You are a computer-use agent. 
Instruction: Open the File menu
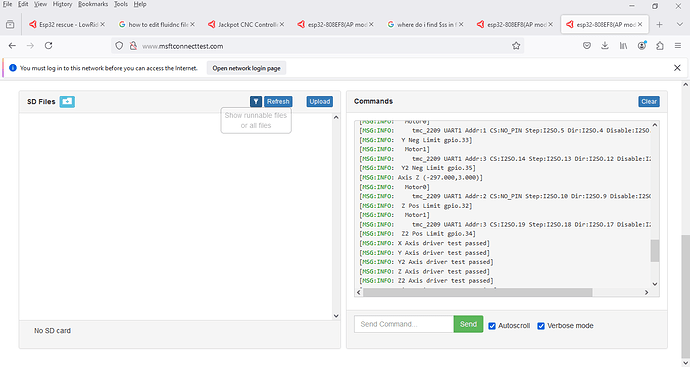7,4
